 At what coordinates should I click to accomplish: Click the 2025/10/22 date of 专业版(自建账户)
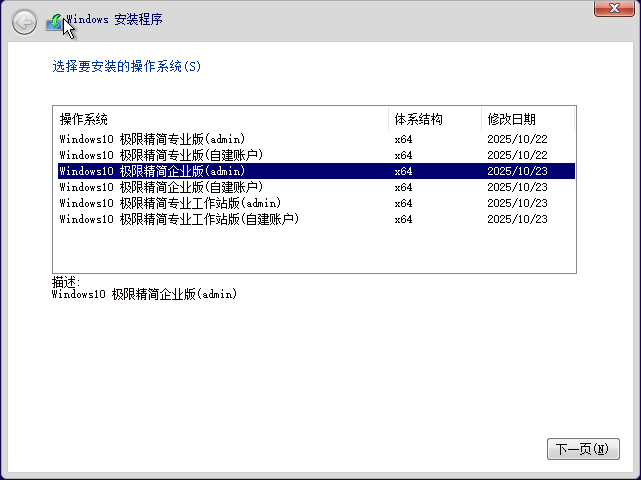[517, 155]
